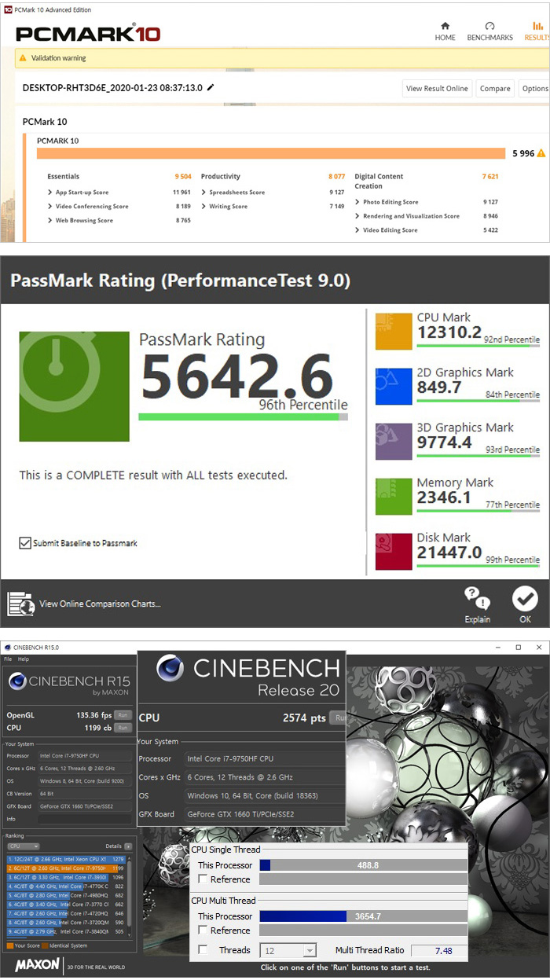Click the OK checkmark button
The image size is (550, 980).
525,600
